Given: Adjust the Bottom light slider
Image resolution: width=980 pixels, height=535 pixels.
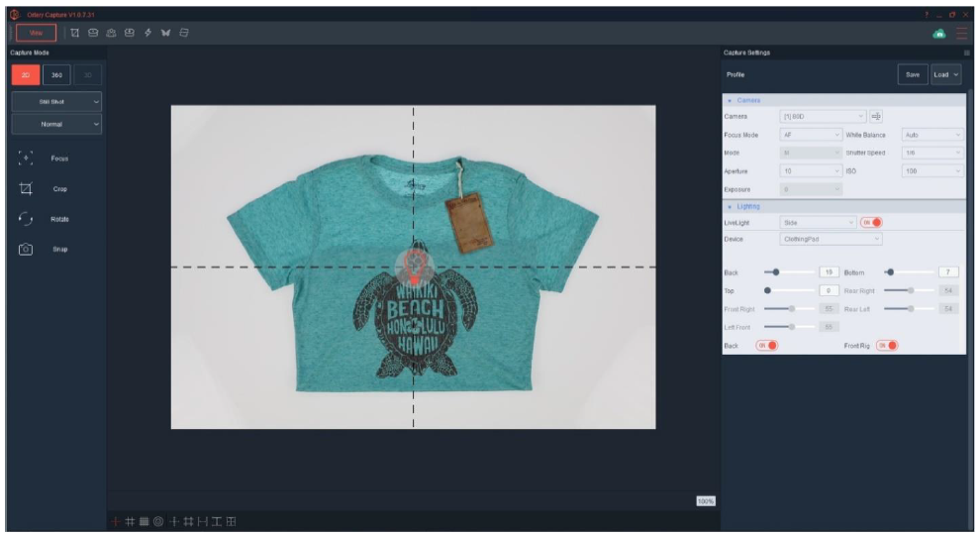Looking at the screenshot, I should (x=890, y=272).
